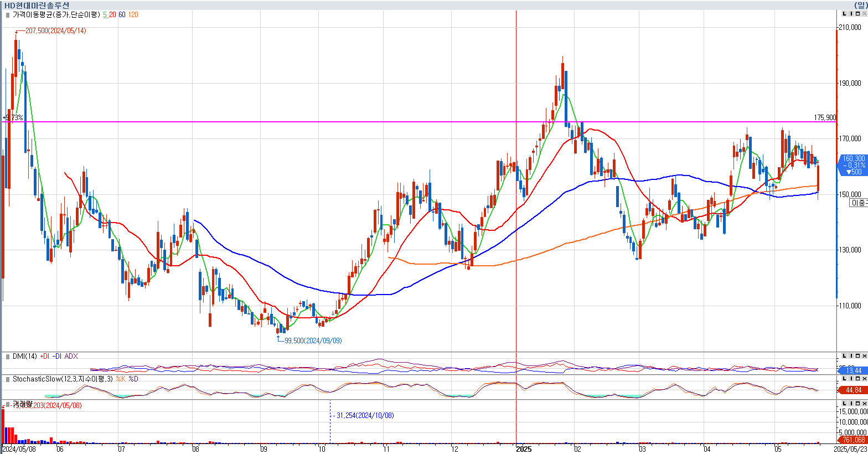Click the (일) daily period label

[861, 5]
